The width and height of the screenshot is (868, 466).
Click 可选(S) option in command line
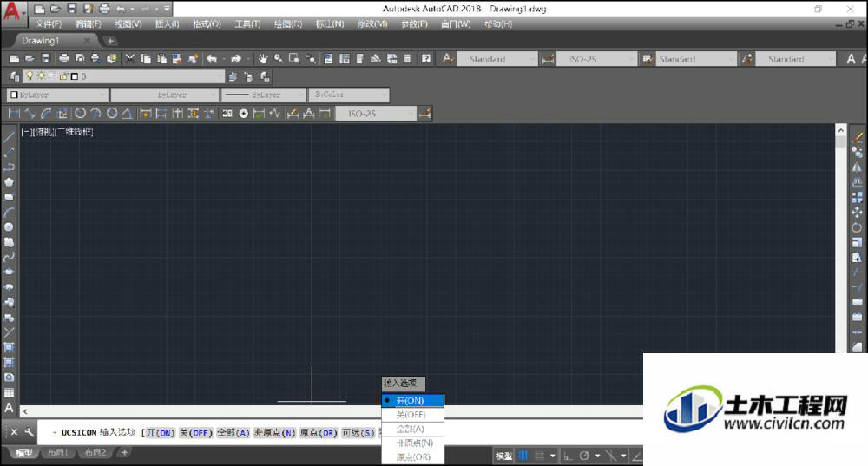[x=358, y=433]
